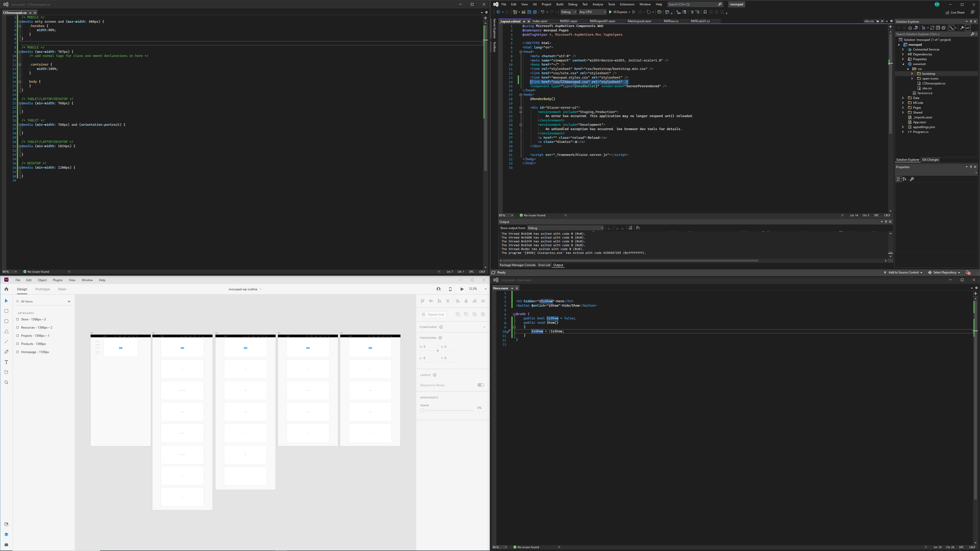Toggle the aspect ratio lock in XD Transform
The height and width of the screenshot is (551, 980).
click(437, 350)
